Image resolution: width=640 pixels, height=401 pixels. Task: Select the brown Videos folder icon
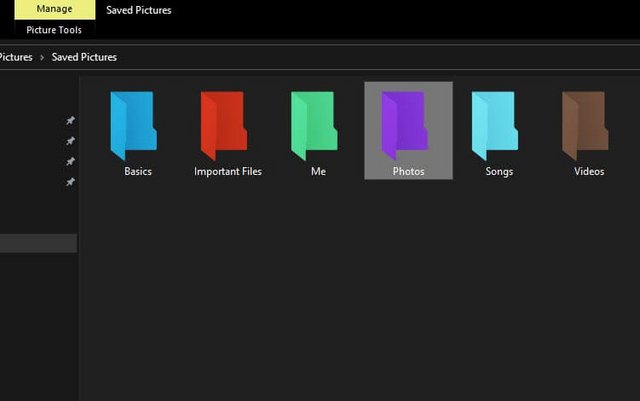pyautogui.click(x=585, y=125)
